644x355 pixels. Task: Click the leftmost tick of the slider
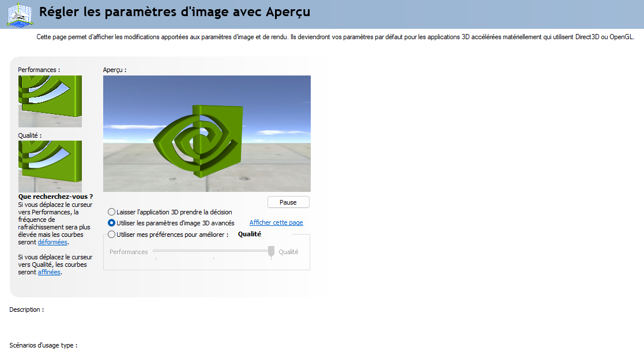[x=156, y=259]
